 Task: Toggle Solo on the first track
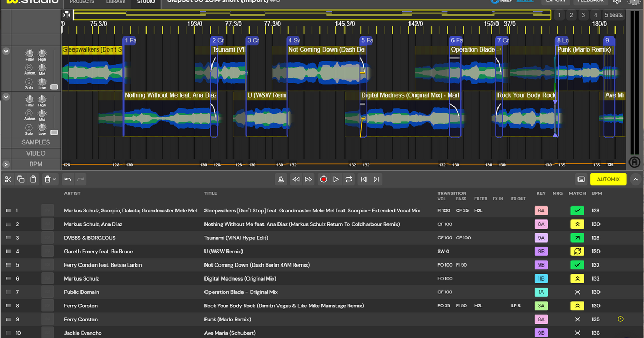point(29,82)
